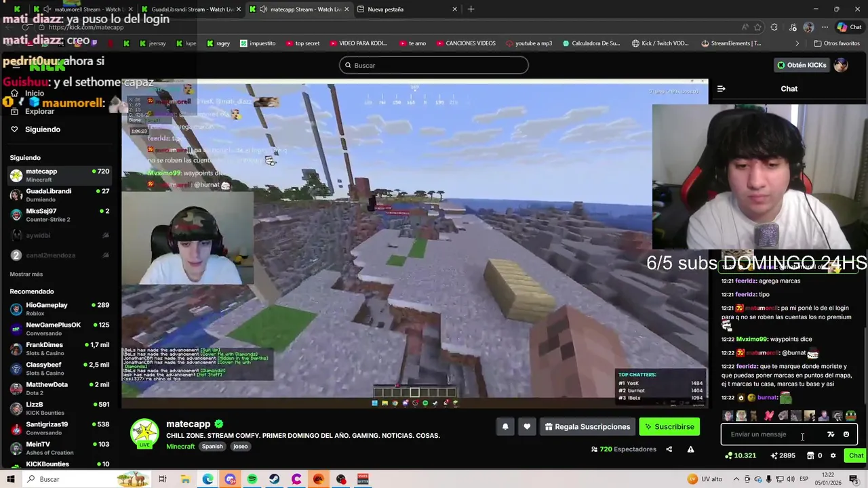Viewport: 868px width, 488px height.
Task: Follow matecapp with the heart icon
Action: coord(527,426)
